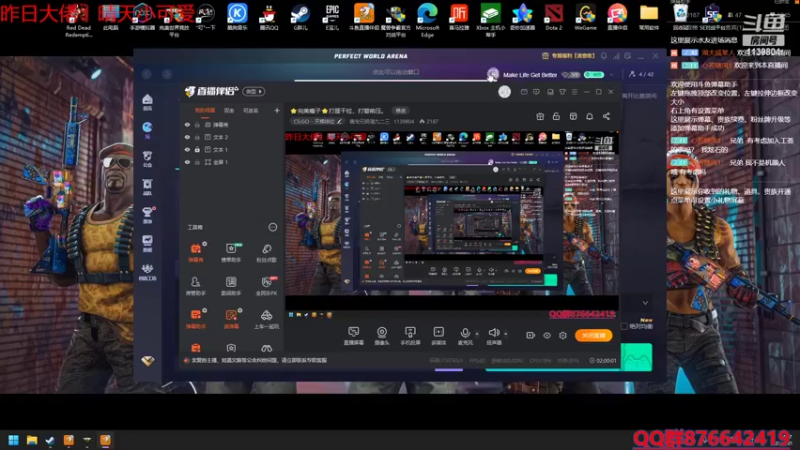The width and height of the screenshot is (800, 450).
Task: Edit the CS:GO category selector
Action: pos(317,121)
